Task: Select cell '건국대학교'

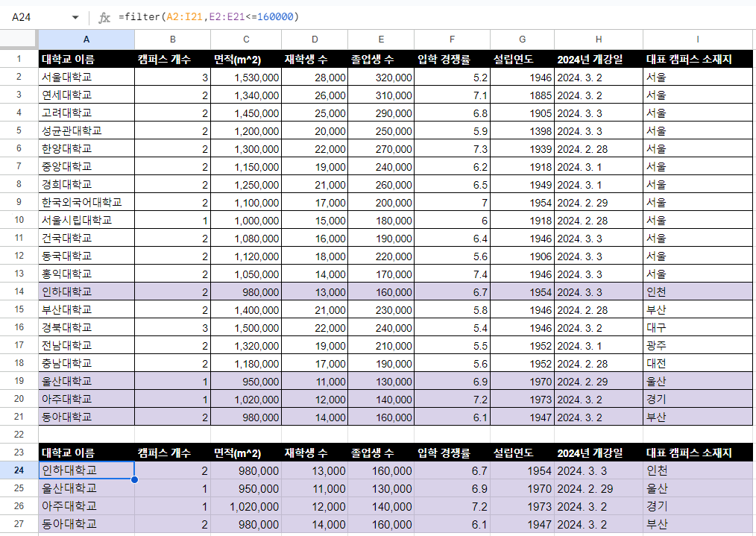Action: click(86, 238)
